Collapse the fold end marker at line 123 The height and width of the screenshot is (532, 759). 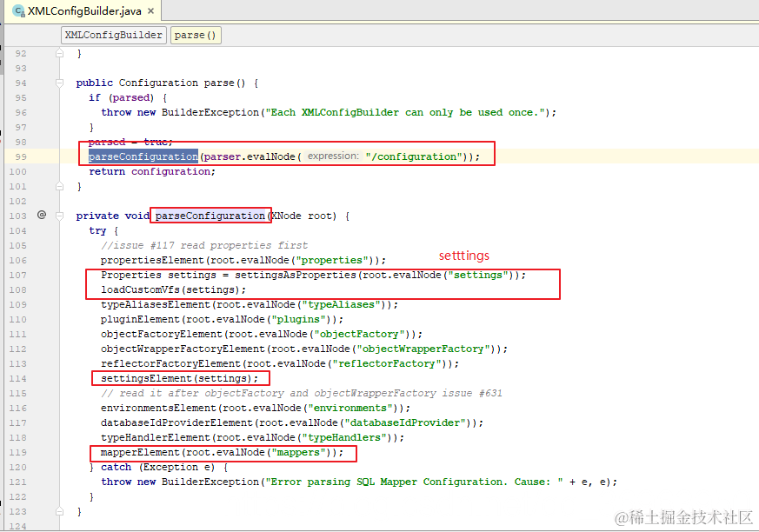pyautogui.click(x=59, y=511)
